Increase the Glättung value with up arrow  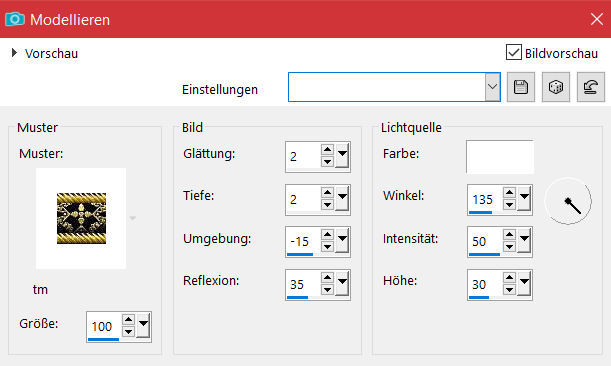tap(327, 150)
